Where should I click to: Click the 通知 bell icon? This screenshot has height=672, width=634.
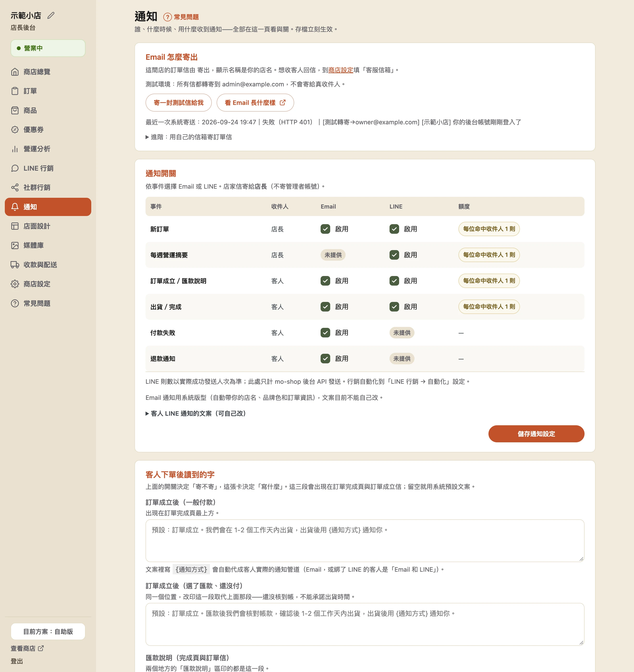coord(15,207)
